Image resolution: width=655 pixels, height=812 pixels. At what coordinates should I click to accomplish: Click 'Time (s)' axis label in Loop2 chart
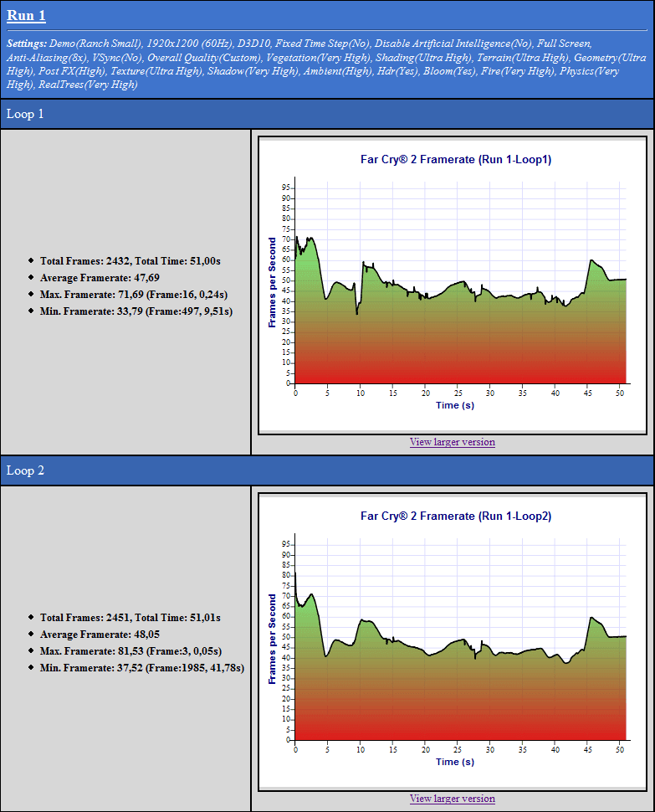[455, 762]
